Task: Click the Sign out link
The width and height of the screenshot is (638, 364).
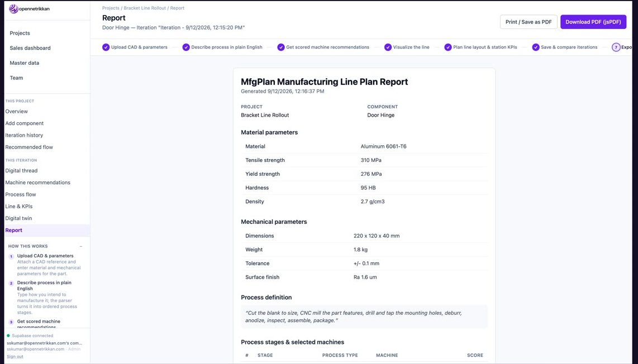Action: coord(15,357)
